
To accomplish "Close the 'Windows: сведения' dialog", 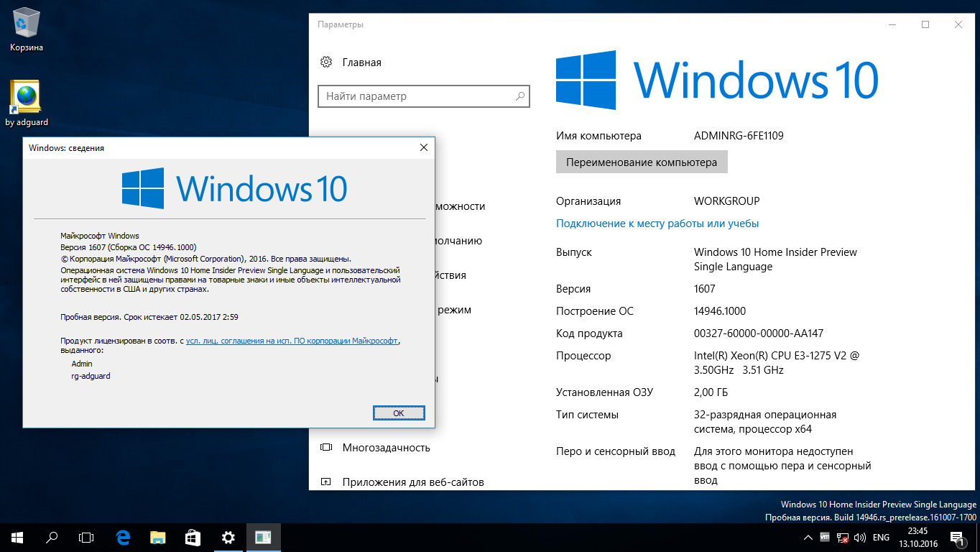I will [x=423, y=147].
